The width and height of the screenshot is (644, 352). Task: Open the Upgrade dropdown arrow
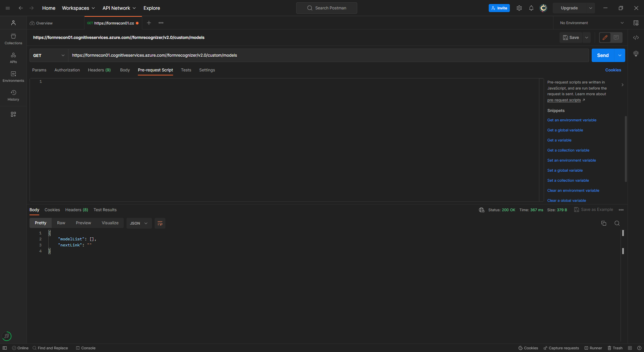[591, 8]
